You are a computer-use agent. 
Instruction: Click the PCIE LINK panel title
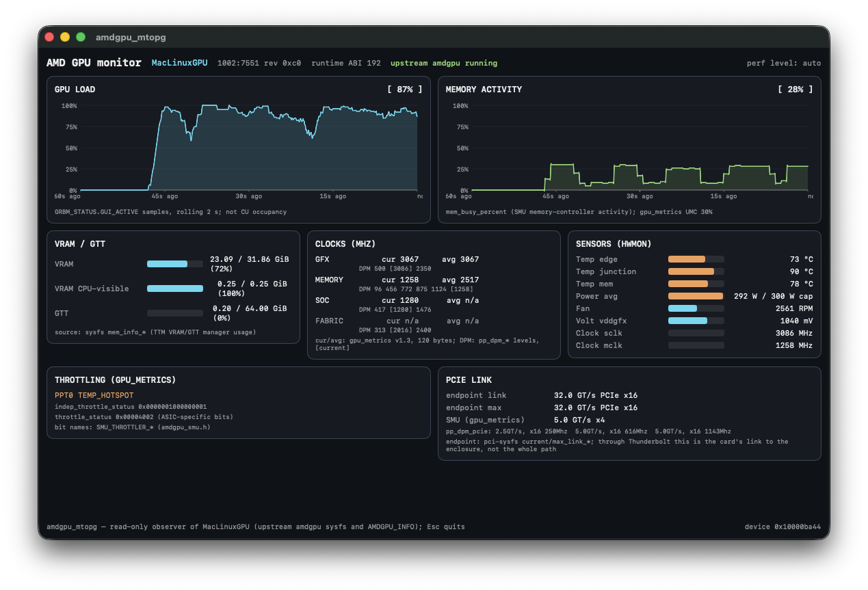coord(469,380)
